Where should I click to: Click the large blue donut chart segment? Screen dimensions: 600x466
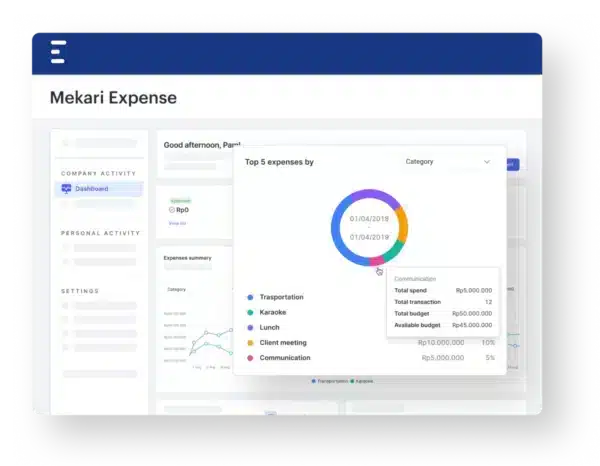pyautogui.click(x=338, y=233)
